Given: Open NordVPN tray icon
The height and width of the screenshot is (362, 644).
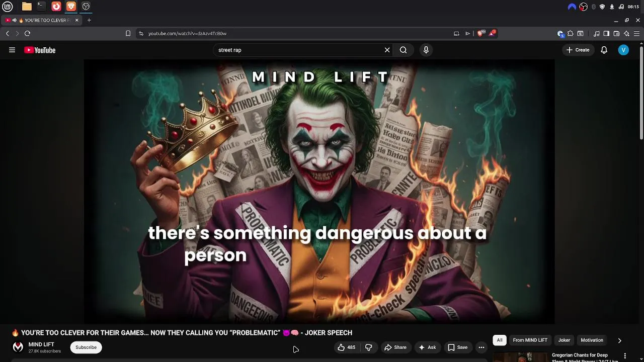Looking at the screenshot, I should click(572, 7).
